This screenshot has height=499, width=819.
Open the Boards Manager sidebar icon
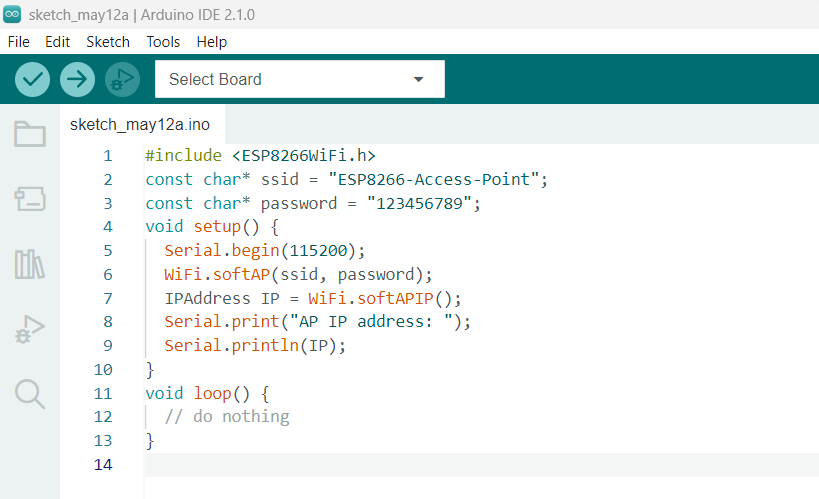pos(30,199)
